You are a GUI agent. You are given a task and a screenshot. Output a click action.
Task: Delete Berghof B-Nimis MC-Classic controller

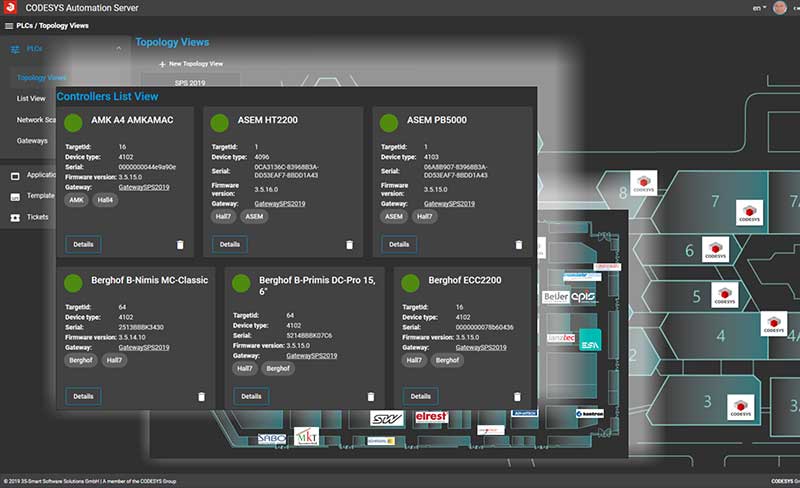201,397
